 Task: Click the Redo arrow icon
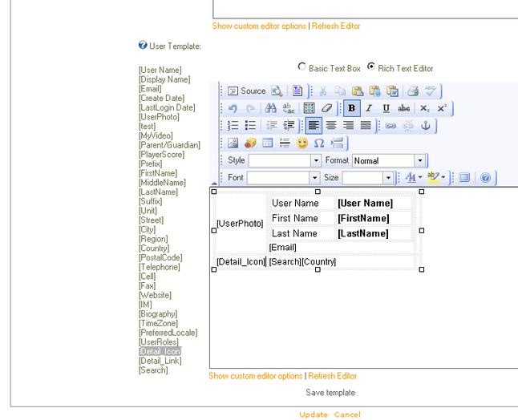tap(251, 108)
